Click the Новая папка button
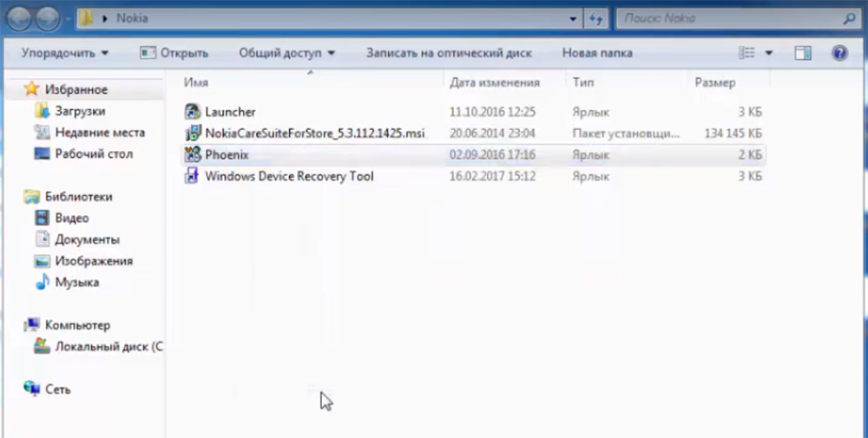 coord(597,53)
